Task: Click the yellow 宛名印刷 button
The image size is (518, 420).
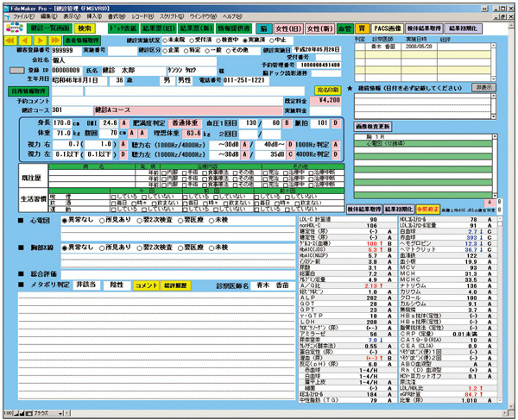Action: (x=330, y=89)
